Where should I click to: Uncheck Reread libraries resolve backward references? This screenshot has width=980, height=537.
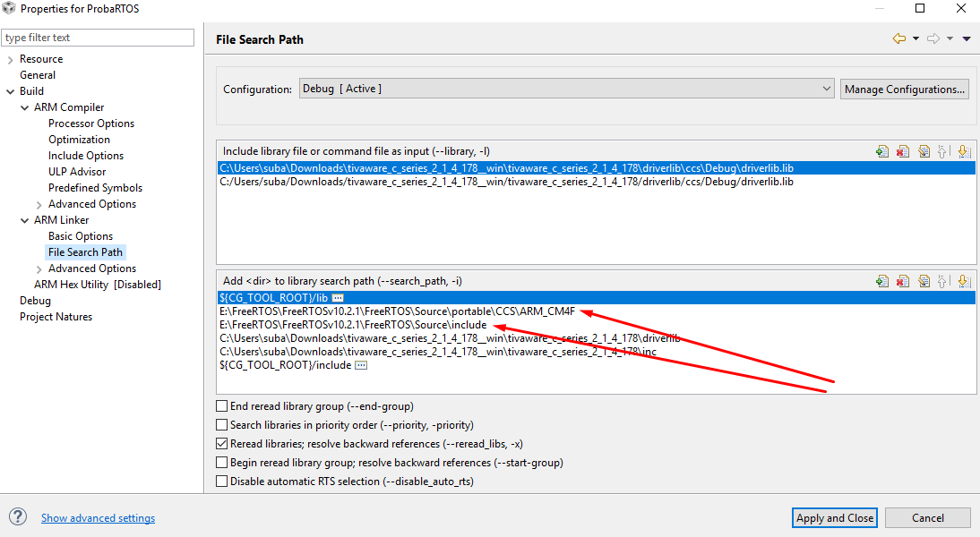tap(222, 444)
